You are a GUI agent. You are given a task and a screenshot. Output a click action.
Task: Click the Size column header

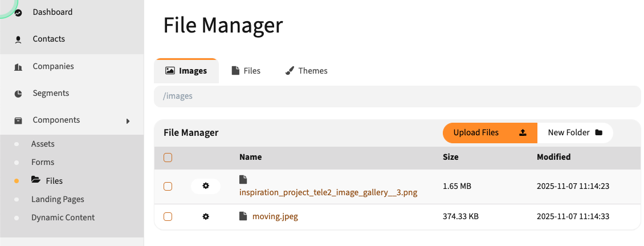point(451,157)
